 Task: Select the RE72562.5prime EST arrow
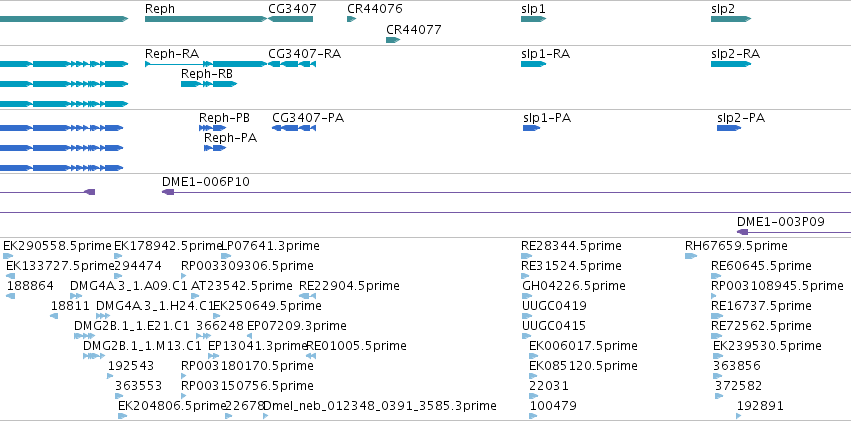(716, 336)
